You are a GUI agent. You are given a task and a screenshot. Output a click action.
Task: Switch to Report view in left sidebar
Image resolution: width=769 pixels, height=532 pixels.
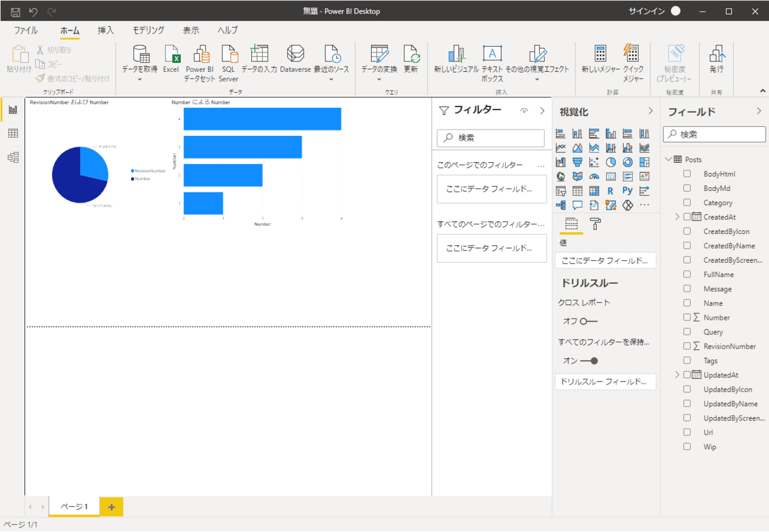point(13,110)
